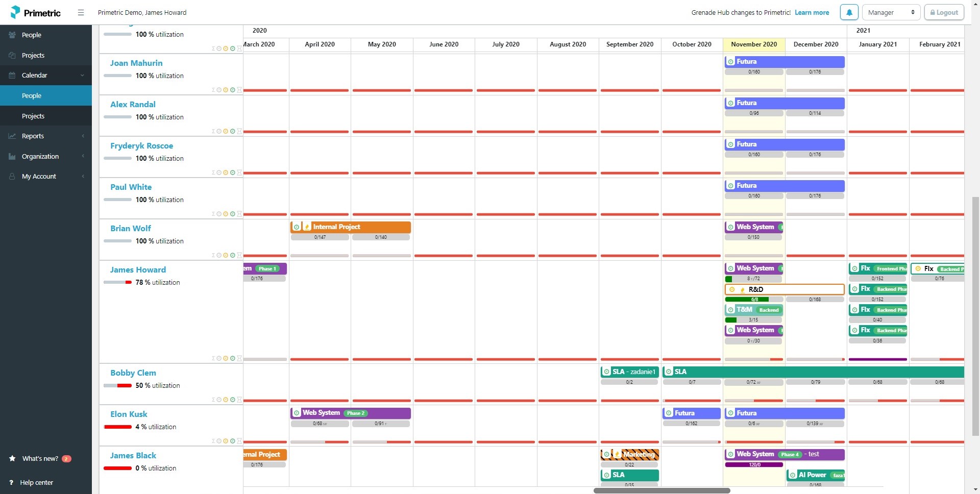Image resolution: width=980 pixels, height=494 pixels.
Task: Click the clock icon on Paul White's Futura bar
Action: pyautogui.click(x=731, y=186)
